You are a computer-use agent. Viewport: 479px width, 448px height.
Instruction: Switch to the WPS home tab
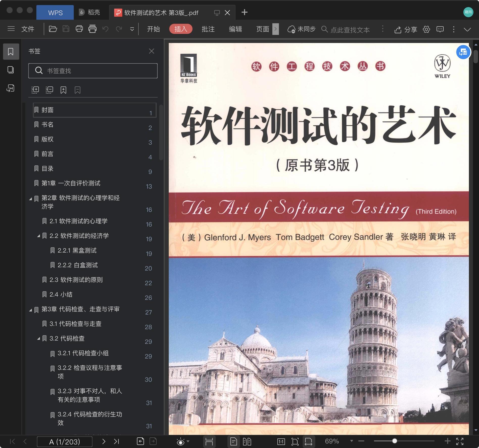(55, 13)
